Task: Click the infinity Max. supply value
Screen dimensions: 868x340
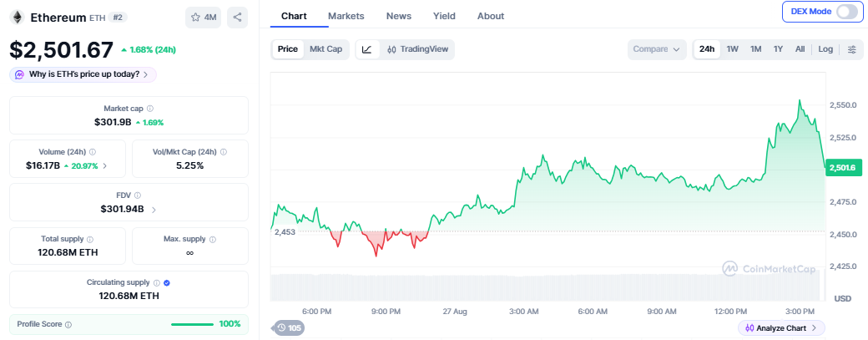Action: [190, 252]
